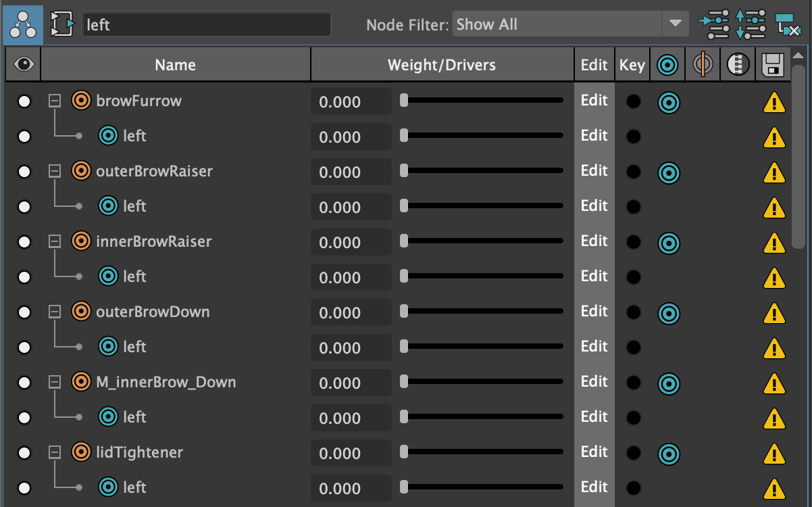Toggle the Key dot for browFurrow
The height and width of the screenshot is (507, 812).
pos(633,101)
